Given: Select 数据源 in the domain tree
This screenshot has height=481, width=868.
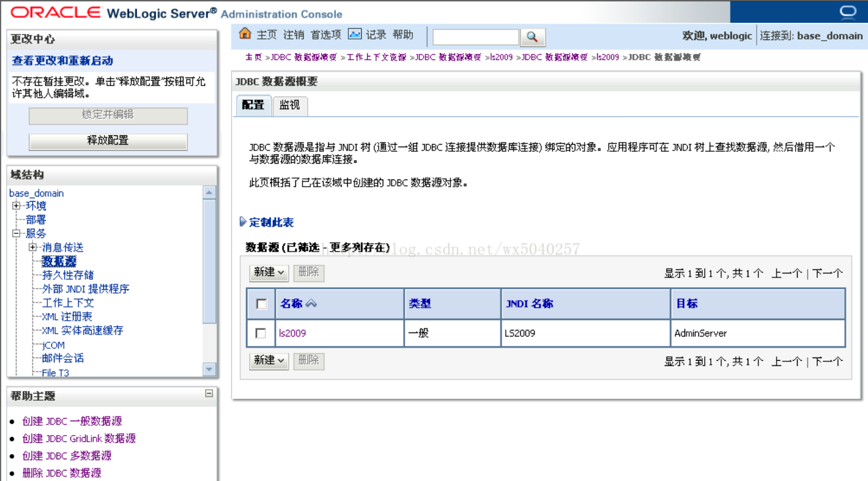Looking at the screenshot, I should point(59,262).
